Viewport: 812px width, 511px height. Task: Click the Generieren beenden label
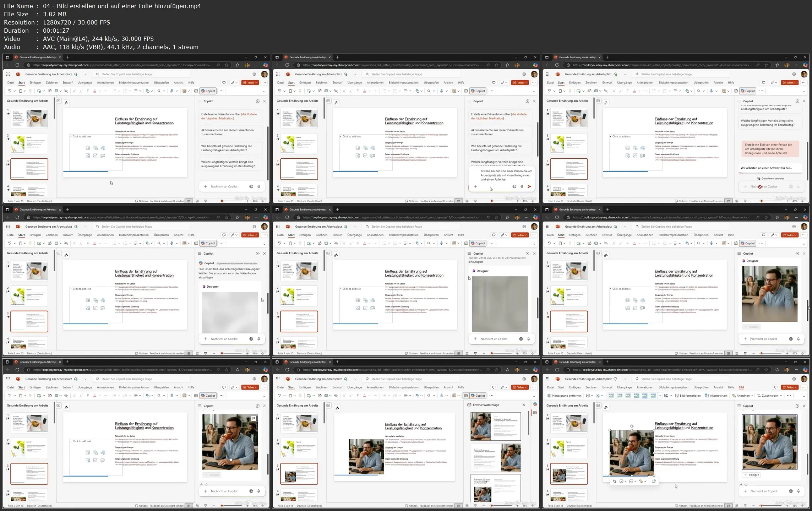click(773, 179)
